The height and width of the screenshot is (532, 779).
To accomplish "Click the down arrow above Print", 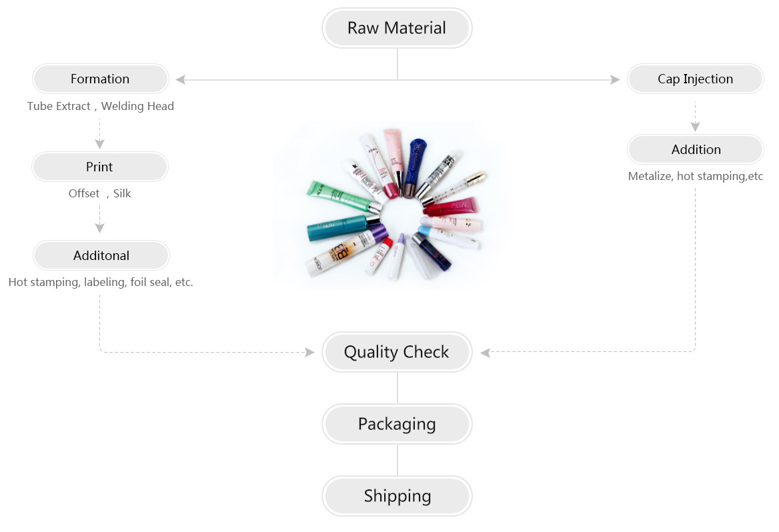I will [100, 143].
